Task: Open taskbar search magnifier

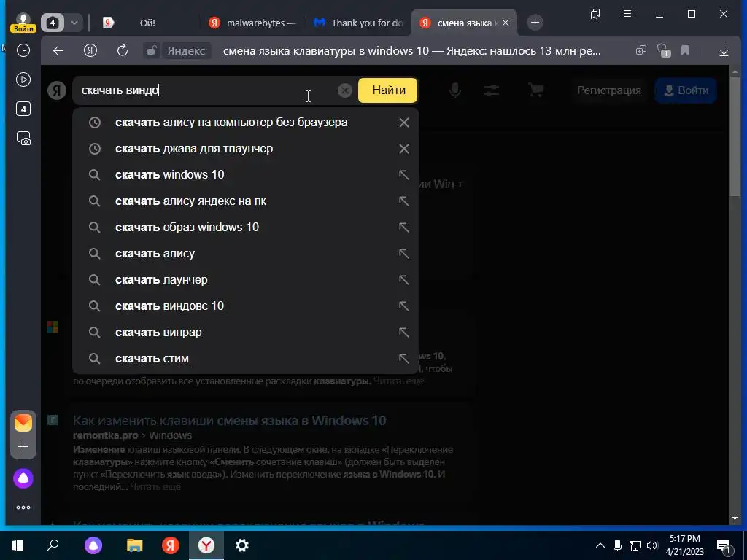Action: (x=53, y=545)
